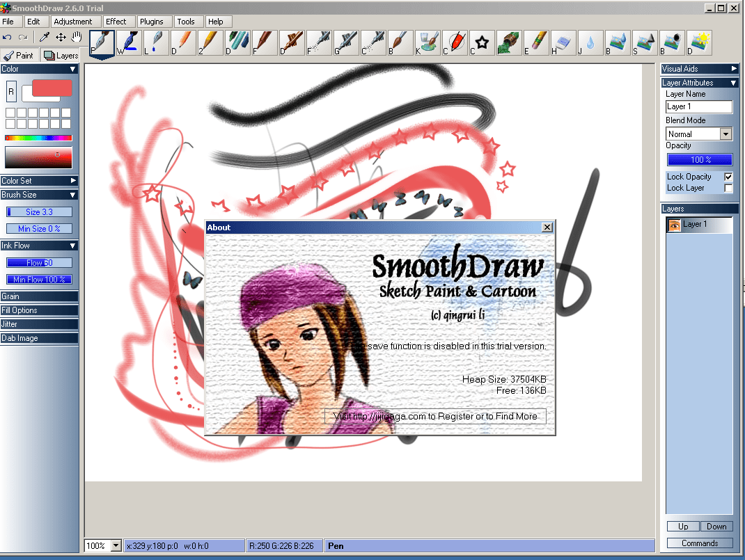Toggle the R color reset button

(11, 92)
